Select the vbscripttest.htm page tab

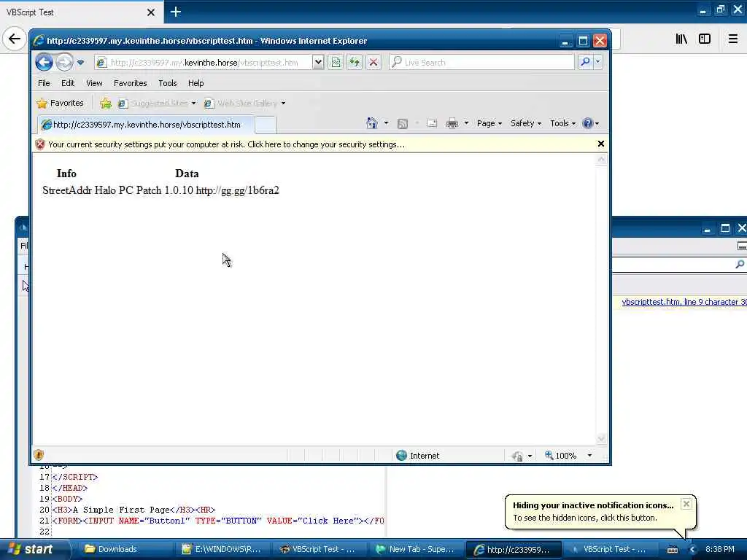(146, 125)
